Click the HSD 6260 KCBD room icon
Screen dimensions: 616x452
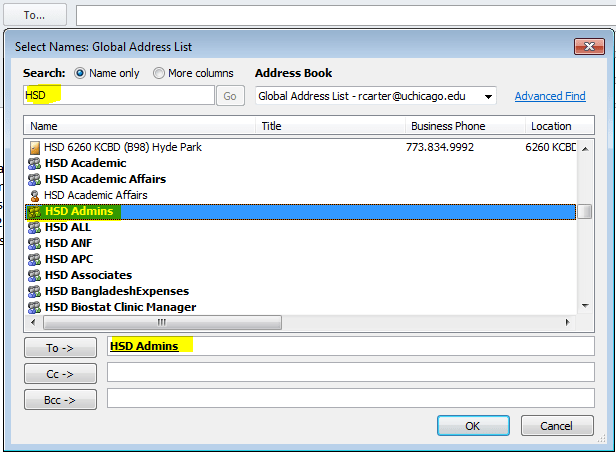click(34, 147)
